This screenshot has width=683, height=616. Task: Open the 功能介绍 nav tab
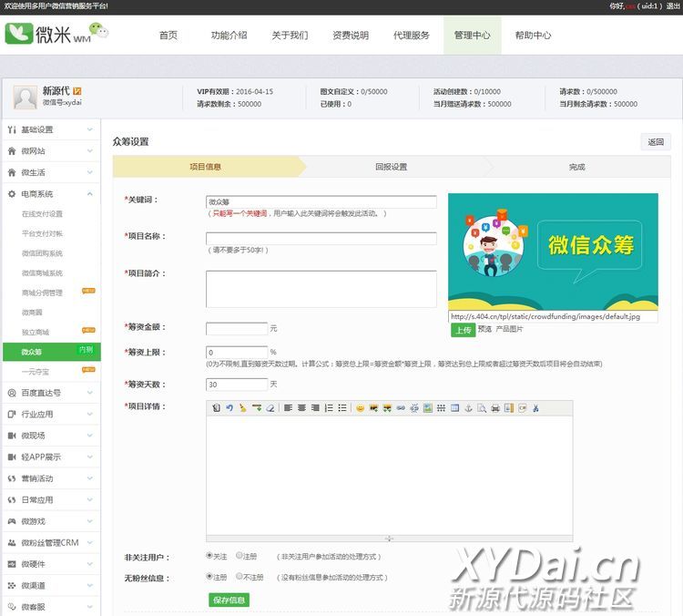pyautogui.click(x=229, y=36)
